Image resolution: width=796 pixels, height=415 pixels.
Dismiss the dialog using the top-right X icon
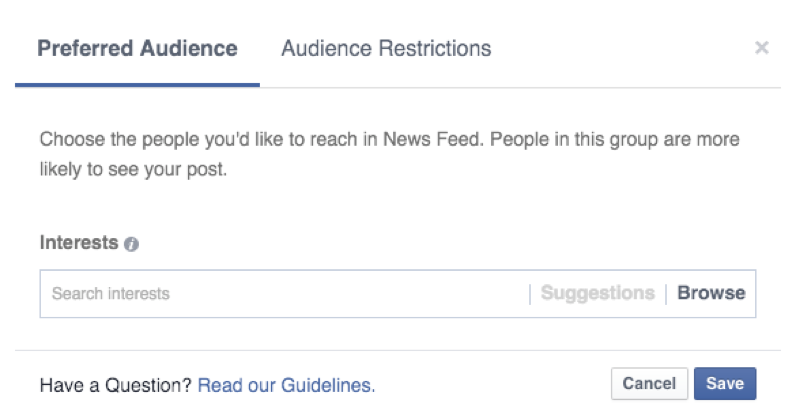pos(762,48)
